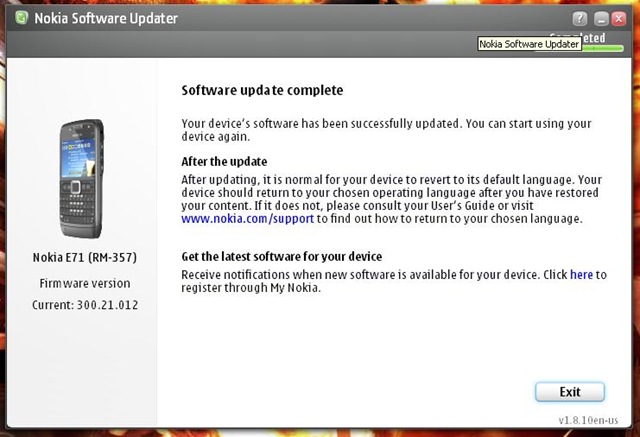Viewport: 640px width, 437px height.
Task: Click the 'here' link to register
Action: [581, 275]
